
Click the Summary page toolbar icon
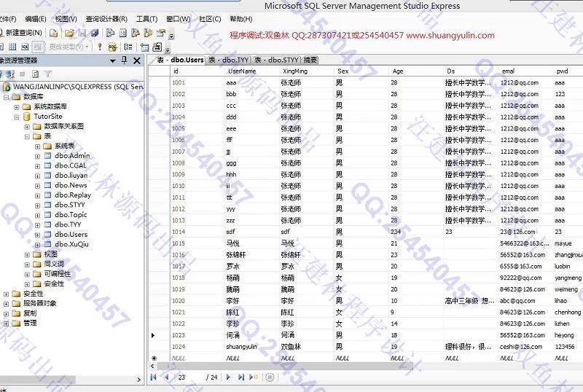(122, 33)
